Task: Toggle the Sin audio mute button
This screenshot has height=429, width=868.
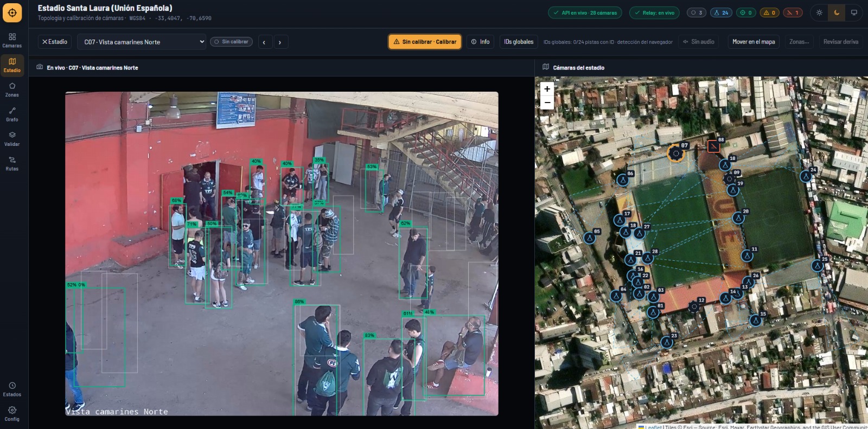Action: click(x=699, y=42)
